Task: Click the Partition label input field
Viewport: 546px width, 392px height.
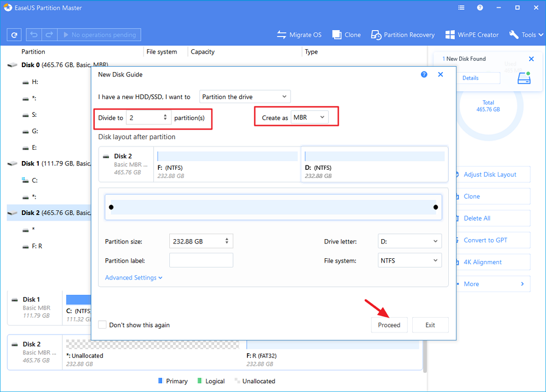Action: tap(201, 260)
